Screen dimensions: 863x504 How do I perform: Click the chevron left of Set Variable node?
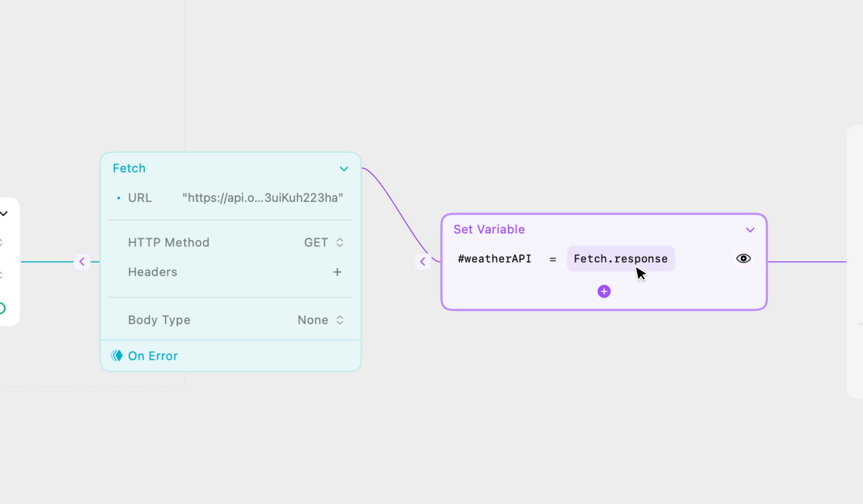423,262
